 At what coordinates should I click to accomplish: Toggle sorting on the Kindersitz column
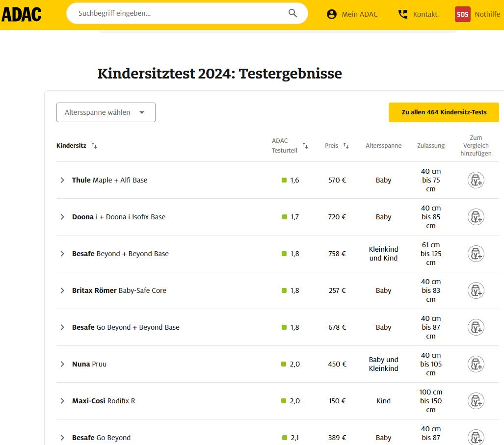[x=93, y=145]
